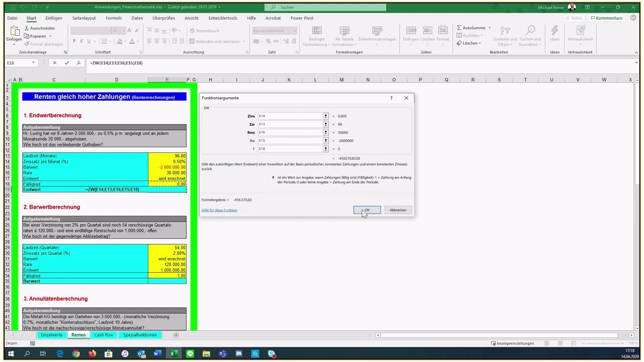Click into the Rmz argument field
The height and width of the screenshot is (362, 644).
(x=290, y=132)
